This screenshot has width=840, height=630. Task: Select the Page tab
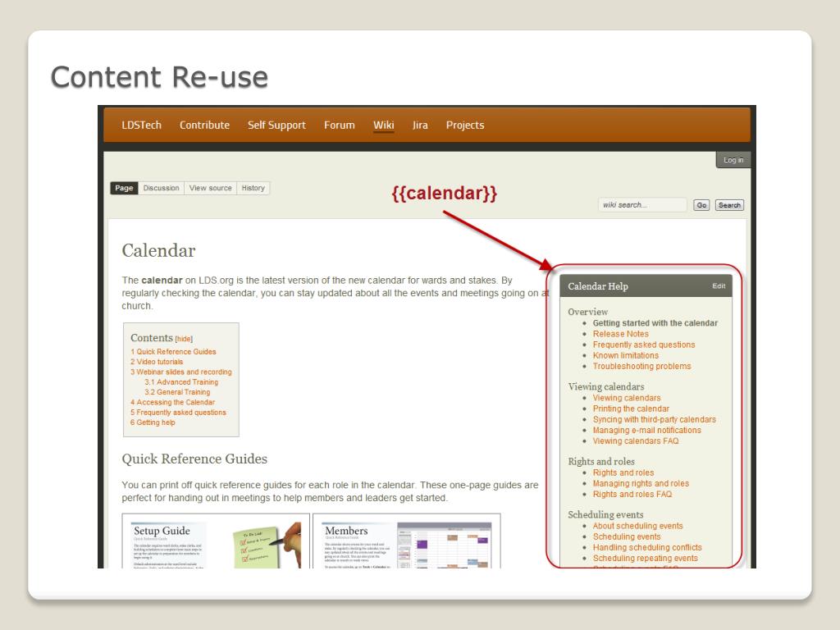[x=124, y=188]
